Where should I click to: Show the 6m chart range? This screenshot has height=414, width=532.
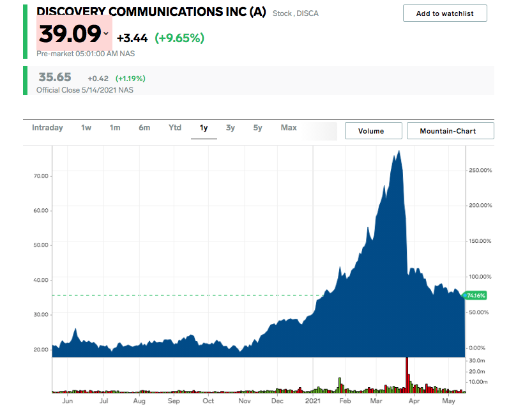point(144,128)
